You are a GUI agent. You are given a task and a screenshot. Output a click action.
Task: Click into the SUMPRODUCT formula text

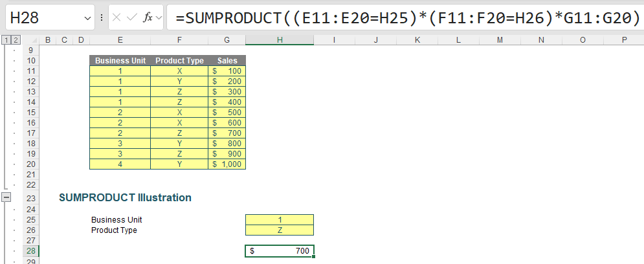(401, 17)
